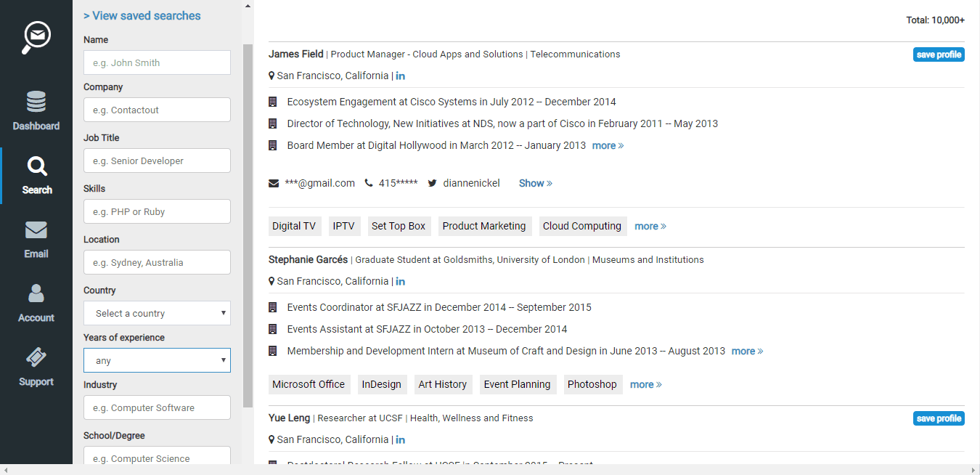Expand more experience for James Field
Viewport: 980px width, 475px height.
click(608, 145)
